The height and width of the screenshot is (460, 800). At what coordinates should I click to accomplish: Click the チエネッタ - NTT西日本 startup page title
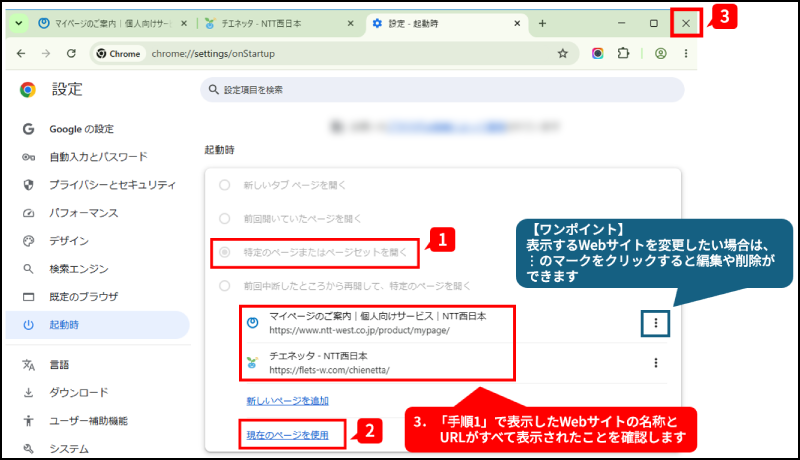tap(318, 356)
